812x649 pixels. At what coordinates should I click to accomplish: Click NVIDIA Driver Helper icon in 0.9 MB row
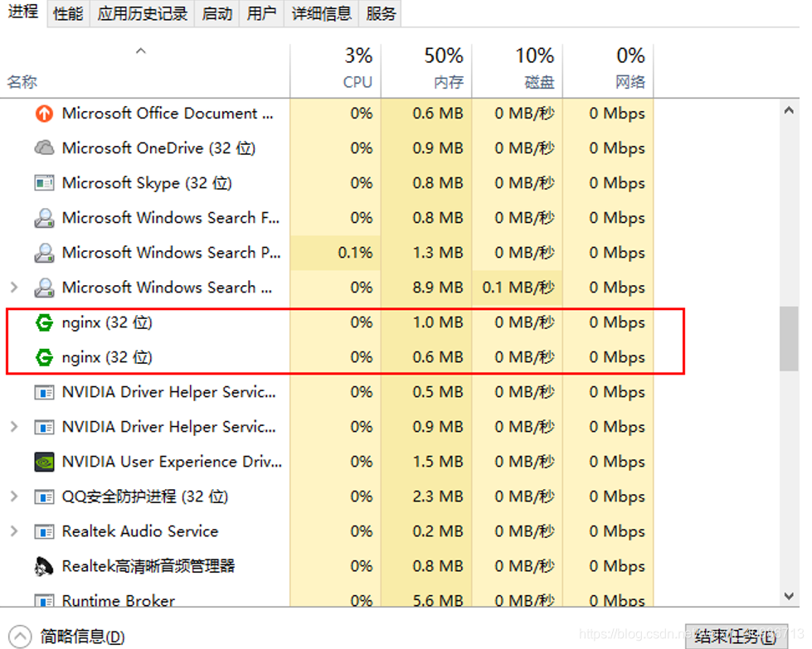(44, 427)
